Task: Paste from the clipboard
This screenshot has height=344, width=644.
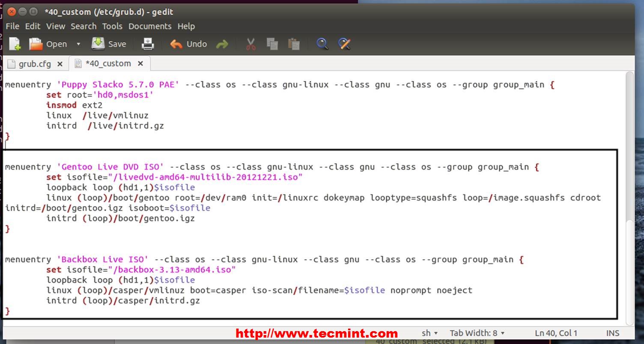Action: [294, 44]
